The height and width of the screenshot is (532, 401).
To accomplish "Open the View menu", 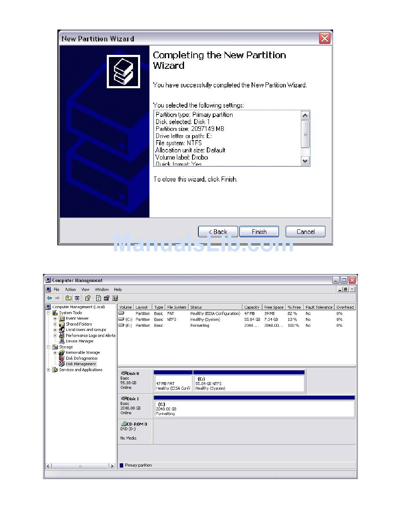I will [x=85, y=290].
